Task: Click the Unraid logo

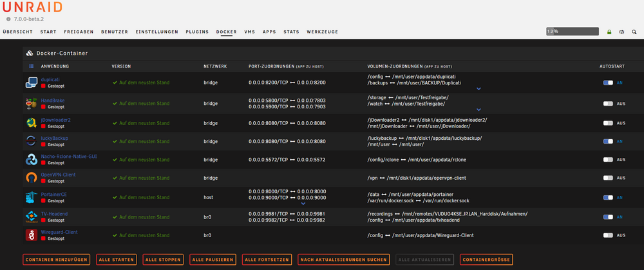Action: coord(32,7)
